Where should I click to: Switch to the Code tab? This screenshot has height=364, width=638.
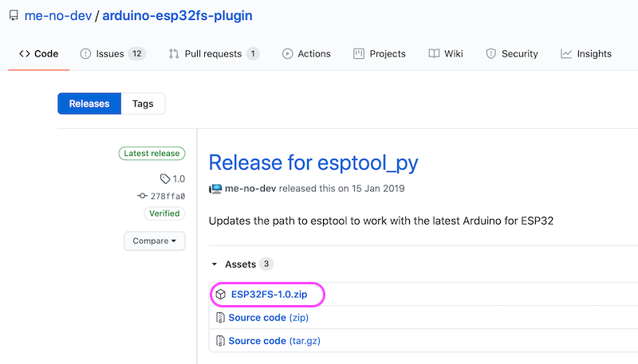[x=38, y=53]
